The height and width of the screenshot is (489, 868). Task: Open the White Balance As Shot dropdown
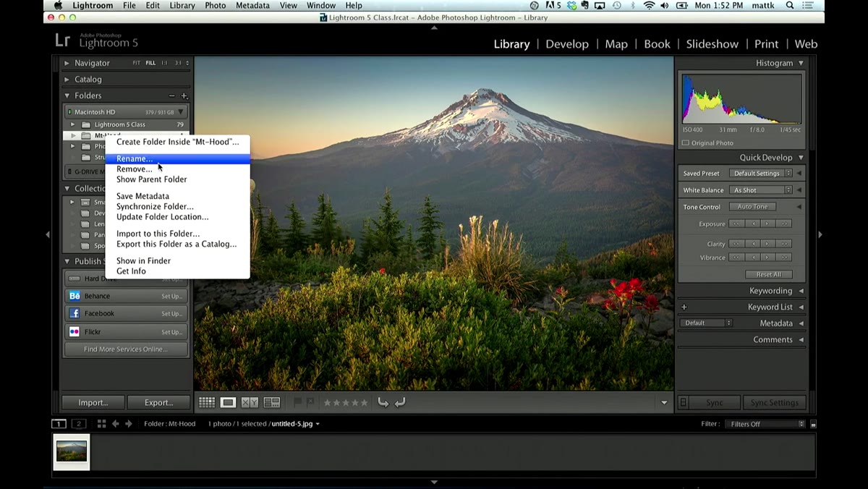(760, 190)
